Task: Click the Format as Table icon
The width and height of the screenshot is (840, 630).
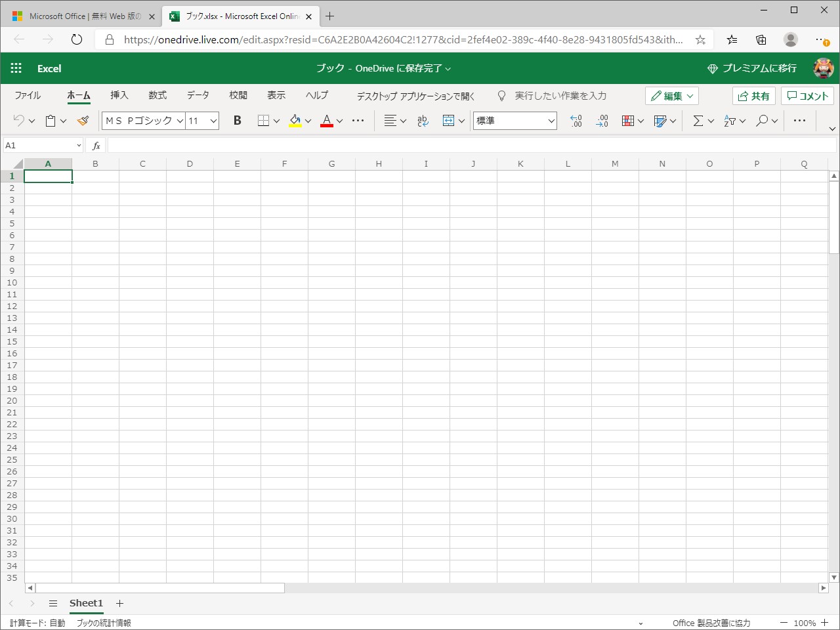Action: 660,121
